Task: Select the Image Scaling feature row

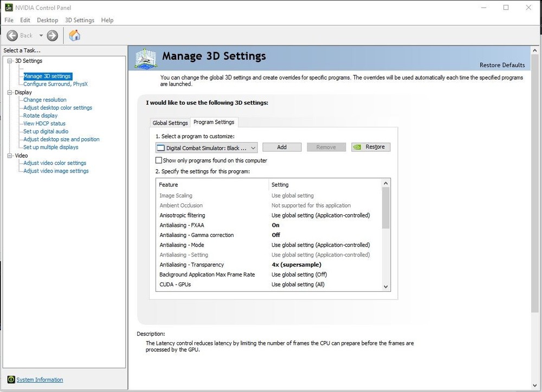Action: [269, 196]
